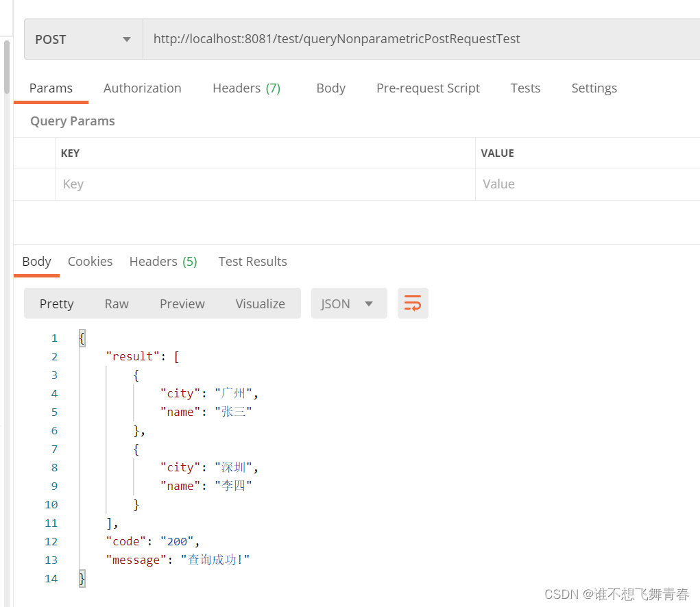The image size is (700, 607).
Task: Click line number 14 in response
Action: [51, 578]
